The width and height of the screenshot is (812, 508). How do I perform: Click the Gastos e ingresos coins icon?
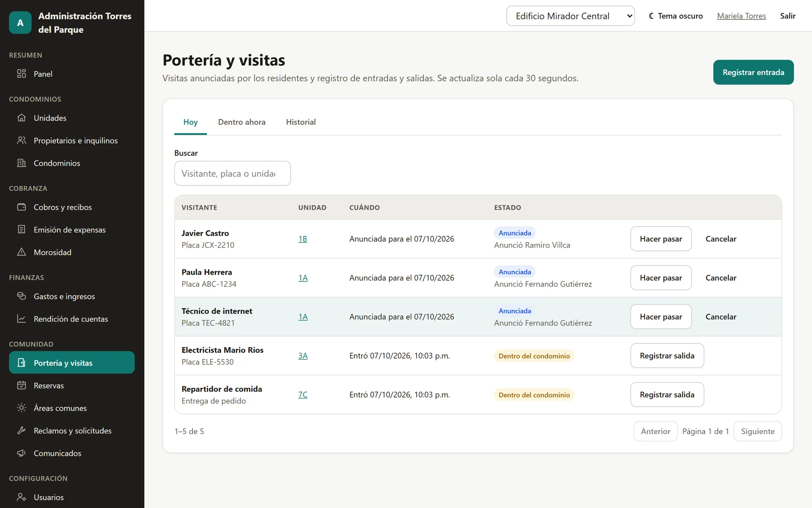22,296
